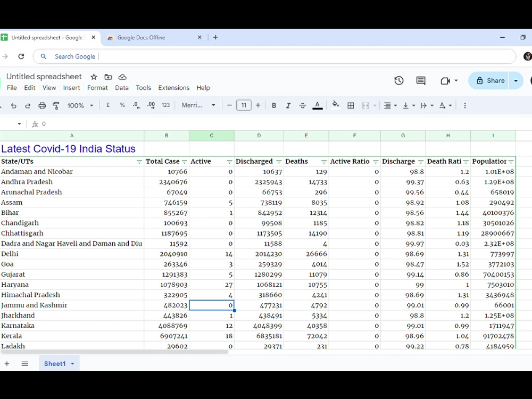The height and width of the screenshot is (399, 532).
Task: Open the Tools menu
Action: pyautogui.click(x=144, y=88)
